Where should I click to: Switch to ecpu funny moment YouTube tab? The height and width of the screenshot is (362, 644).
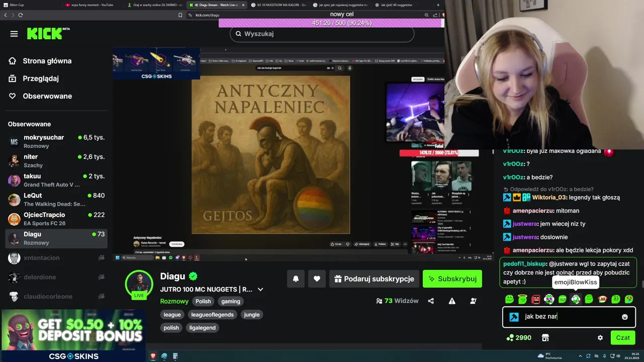click(92, 5)
